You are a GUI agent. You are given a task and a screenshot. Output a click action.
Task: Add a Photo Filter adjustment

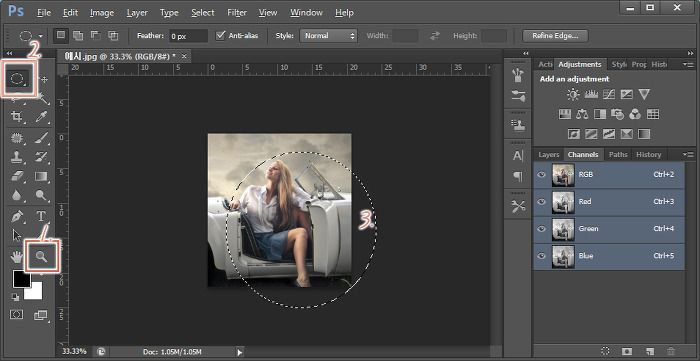tap(617, 114)
